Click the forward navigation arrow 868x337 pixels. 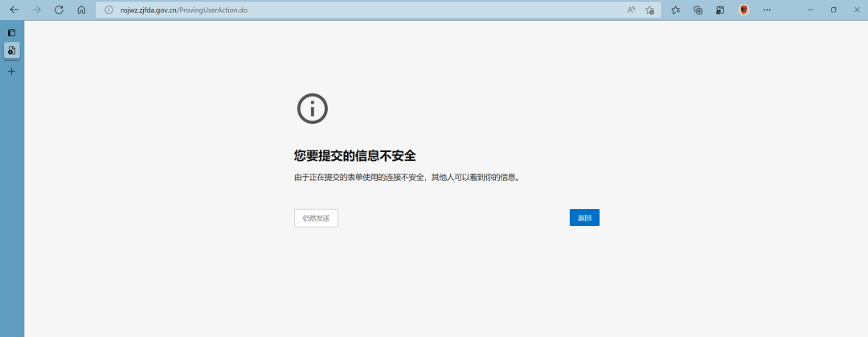[x=36, y=10]
